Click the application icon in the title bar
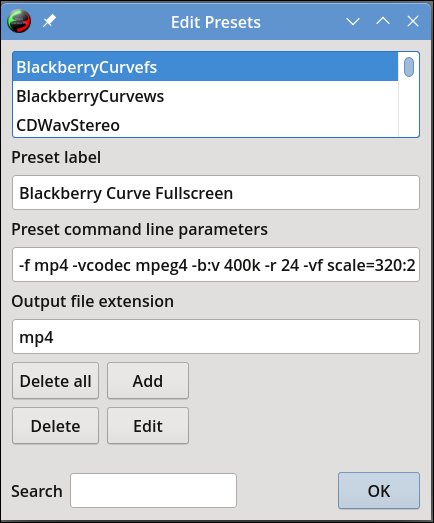Image resolution: width=434 pixels, height=523 pixels. 19,21
